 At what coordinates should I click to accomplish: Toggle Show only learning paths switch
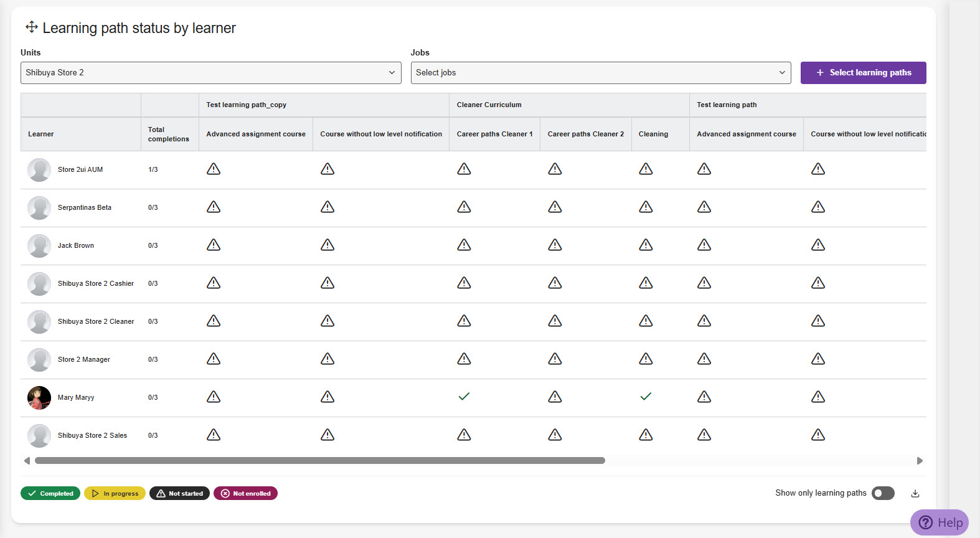pos(883,493)
